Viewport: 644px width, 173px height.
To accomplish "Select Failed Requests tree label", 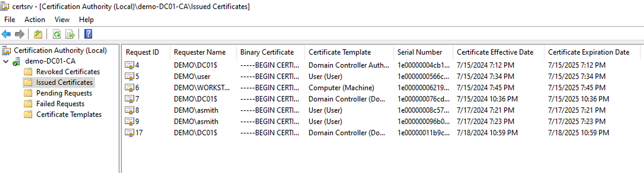I will (x=60, y=104).
